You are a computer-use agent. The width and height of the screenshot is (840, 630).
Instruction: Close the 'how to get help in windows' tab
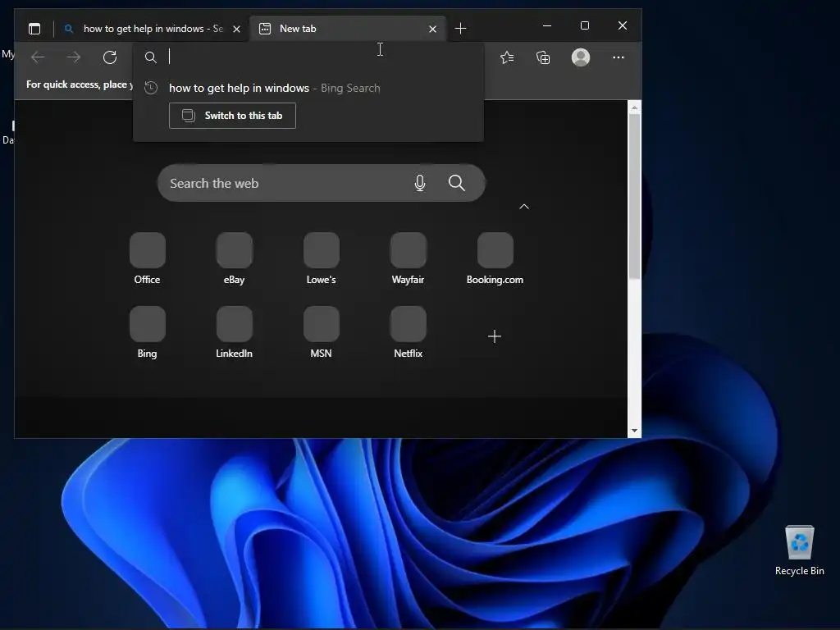pyautogui.click(x=236, y=29)
